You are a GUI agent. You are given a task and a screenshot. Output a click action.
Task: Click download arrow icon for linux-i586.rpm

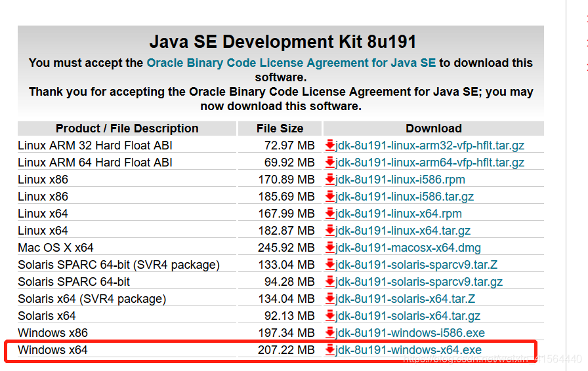(330, 179)
